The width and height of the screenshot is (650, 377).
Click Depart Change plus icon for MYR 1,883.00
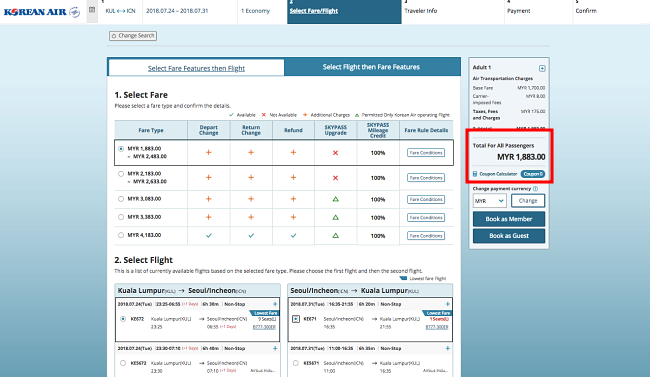(209, 153)
